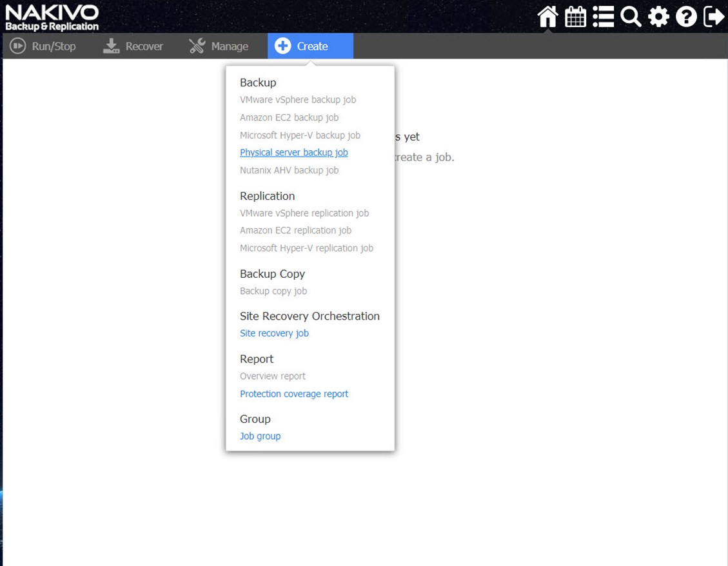Create a new Job group
The width and height of the screenshot is (728, 566).
pyautogui.click(x=260, y=436)
